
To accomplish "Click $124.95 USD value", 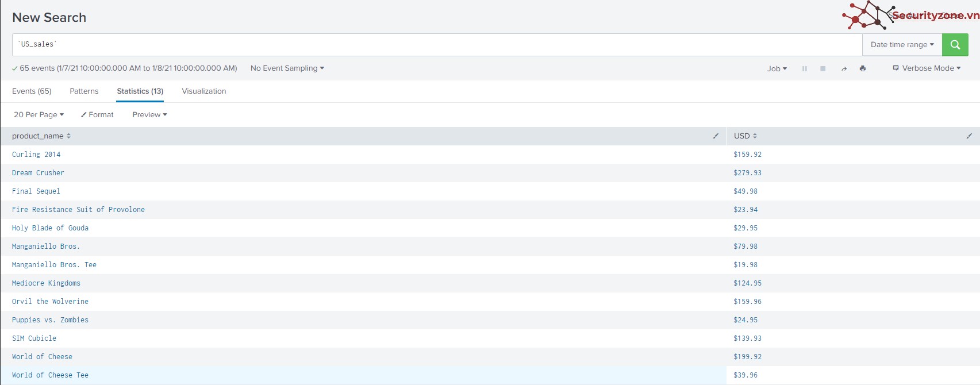I will coord(747,283).
